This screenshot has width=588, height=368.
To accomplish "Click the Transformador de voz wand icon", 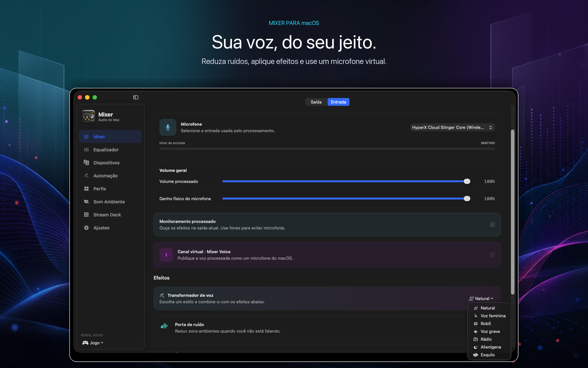I will click(x=162, y=296).
